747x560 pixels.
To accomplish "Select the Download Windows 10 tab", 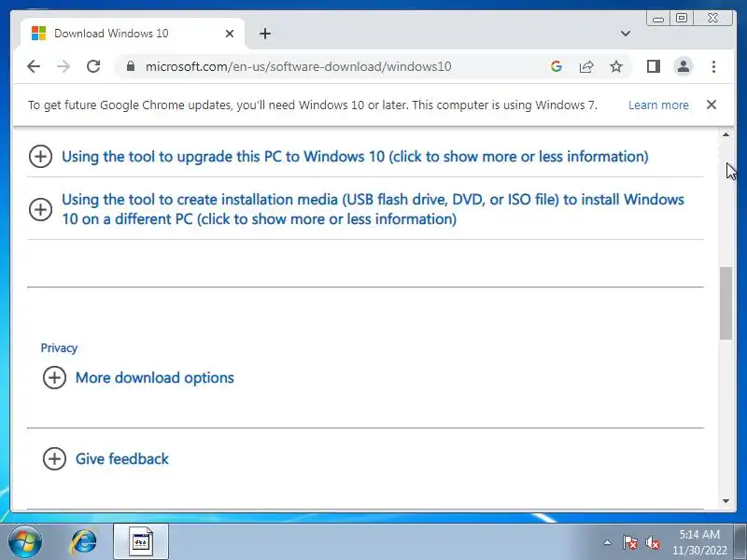I will pyautogui.click(x=133, y=34).
